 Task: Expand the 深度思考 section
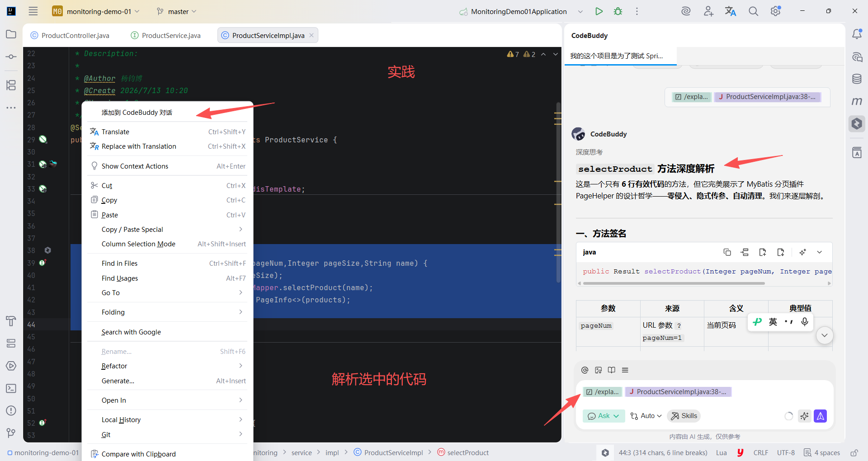(x=589, y=152)
